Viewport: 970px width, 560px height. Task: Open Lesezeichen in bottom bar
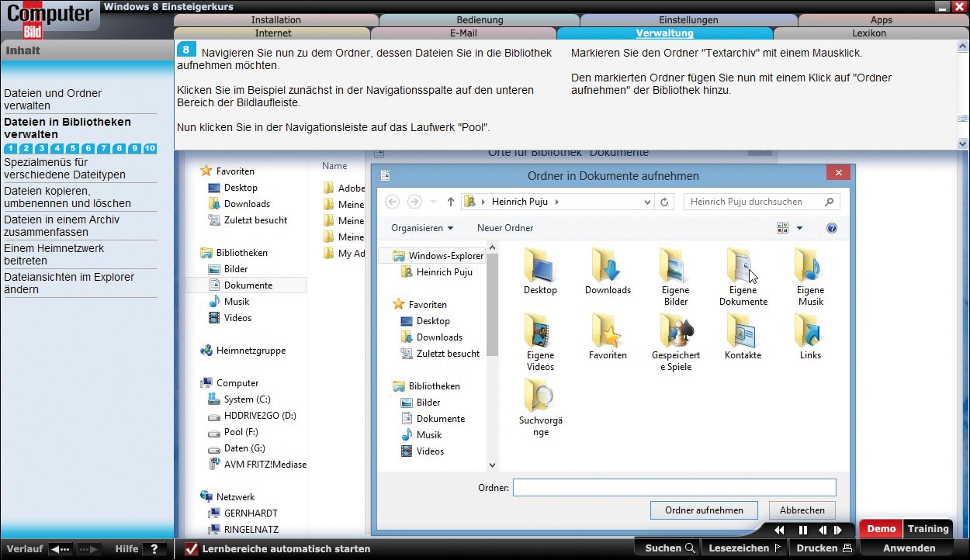(x=745, y=548)
